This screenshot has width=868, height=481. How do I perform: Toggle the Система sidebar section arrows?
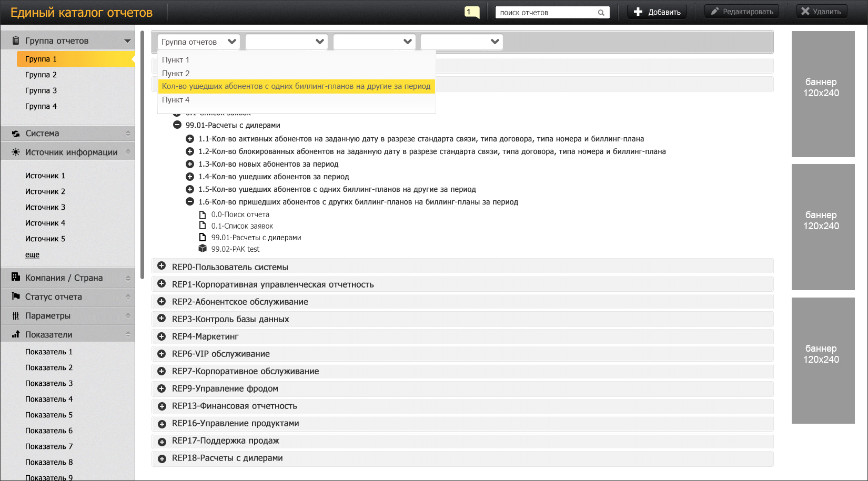pos(128,134)
